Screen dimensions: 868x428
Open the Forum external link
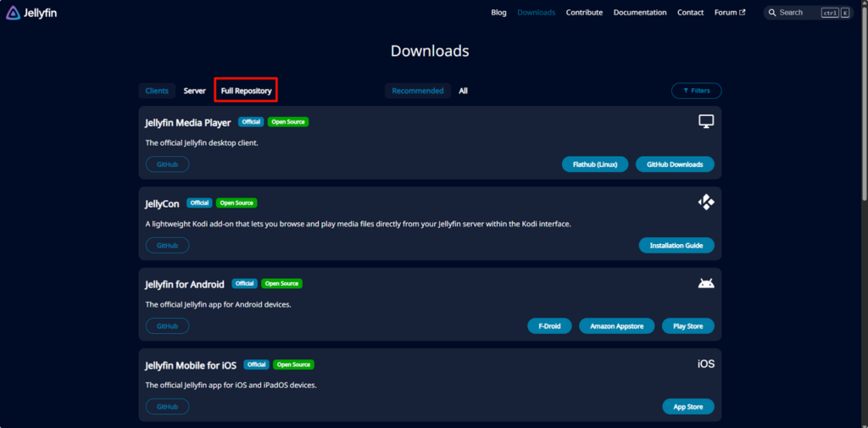729,13
